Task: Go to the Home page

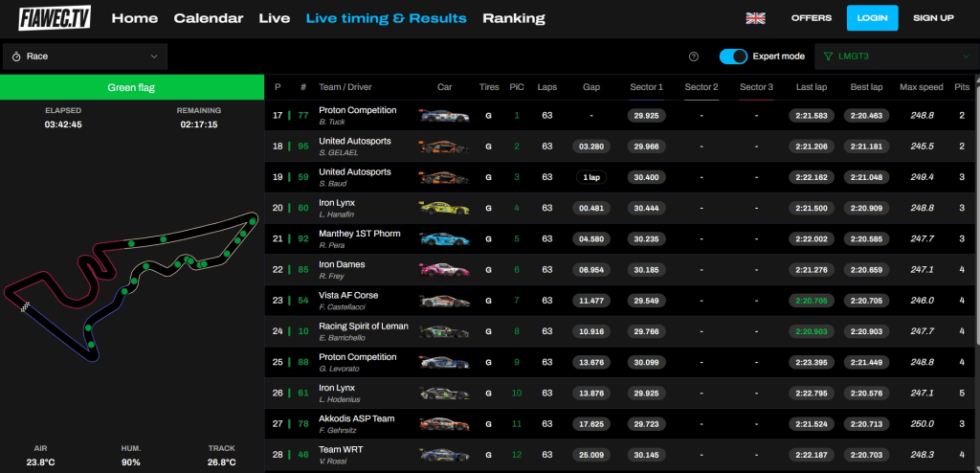Action: [x=134, y=18]
